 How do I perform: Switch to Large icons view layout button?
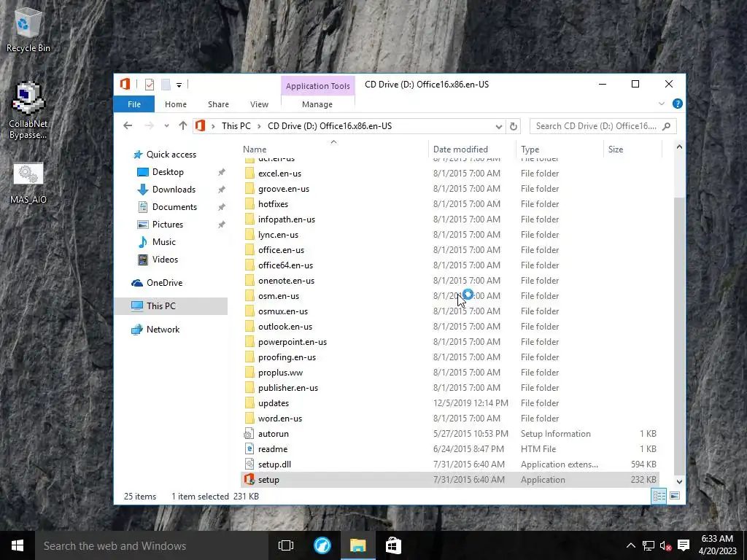[675, 496]
